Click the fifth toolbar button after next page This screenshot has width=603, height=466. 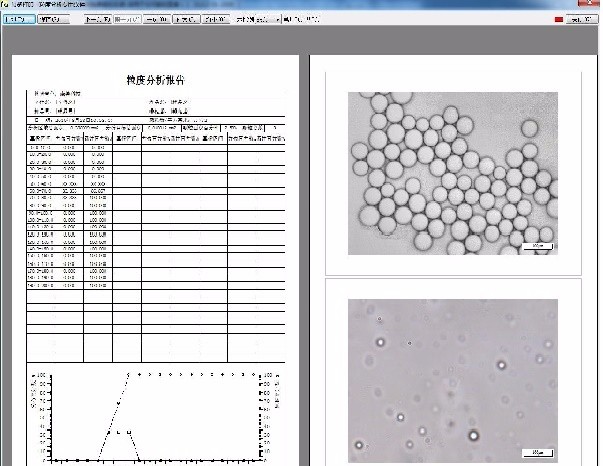coord(156,18)
